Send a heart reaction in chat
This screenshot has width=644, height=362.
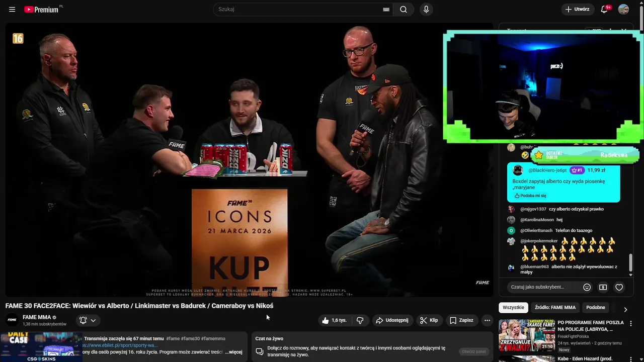tap(619, 287)
